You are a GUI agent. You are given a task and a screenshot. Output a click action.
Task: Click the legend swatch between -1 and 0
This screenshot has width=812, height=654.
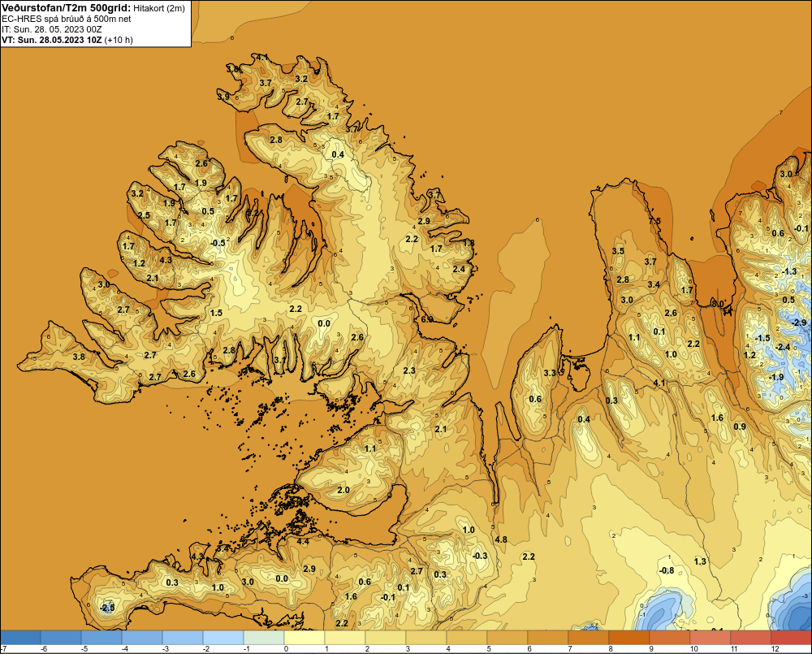(x=264, y=638)
